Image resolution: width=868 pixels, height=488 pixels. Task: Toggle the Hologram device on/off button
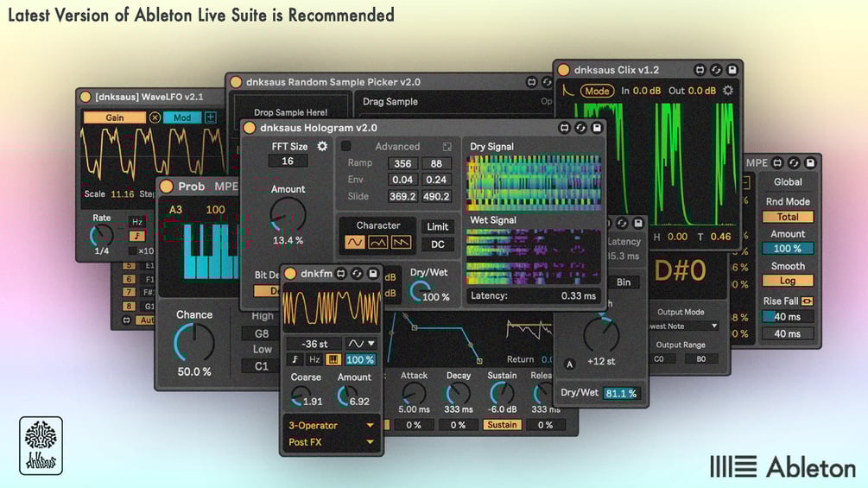[249, 128]
